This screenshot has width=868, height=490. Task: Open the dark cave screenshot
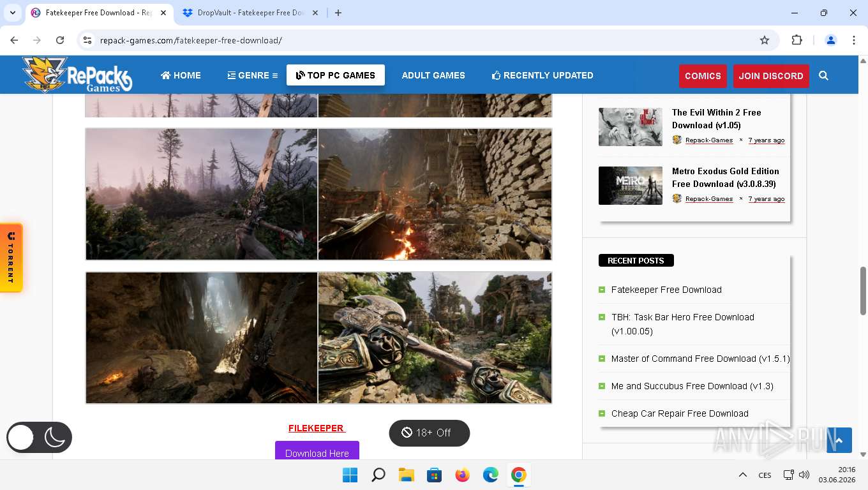coord(202,338)
